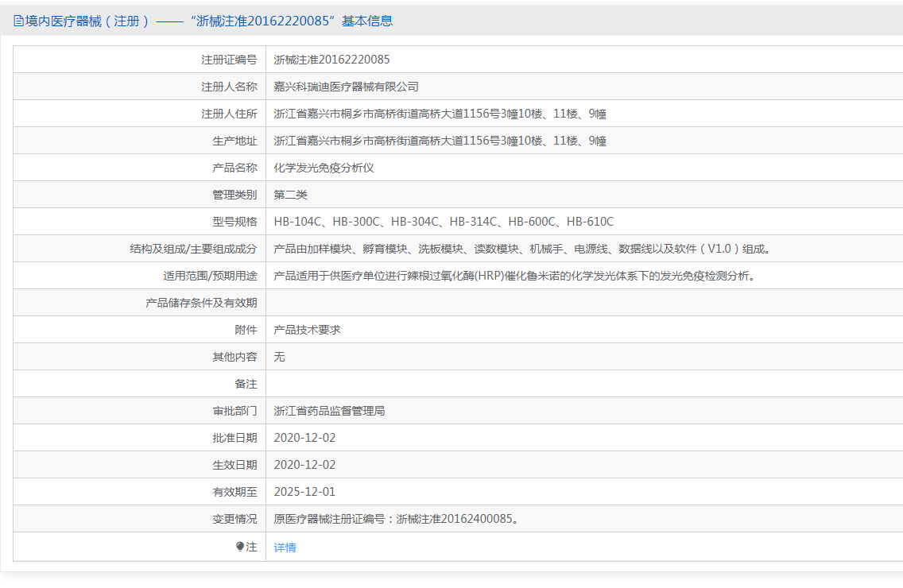Image resolution: width=903 pixels, height=588 pixels.
Task: Click the address in the 注册人住所 row
Action: click(x=440, y=114)
